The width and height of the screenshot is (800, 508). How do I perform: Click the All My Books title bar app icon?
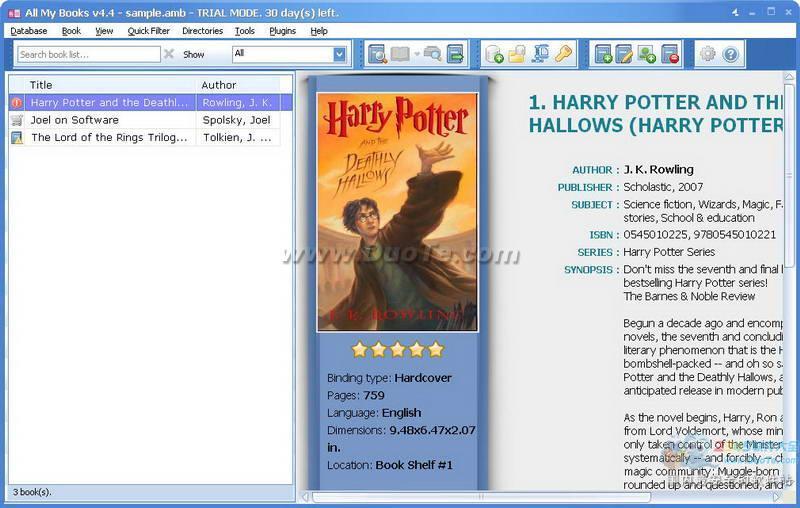[14, 13]
